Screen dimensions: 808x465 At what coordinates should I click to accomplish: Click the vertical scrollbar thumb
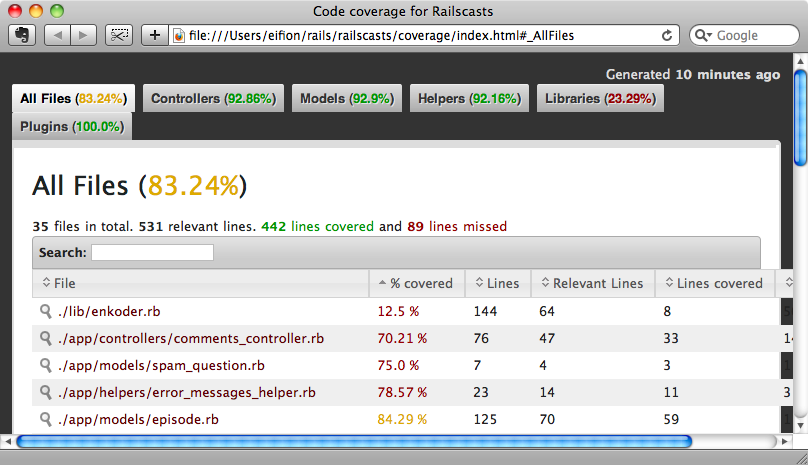800,118
